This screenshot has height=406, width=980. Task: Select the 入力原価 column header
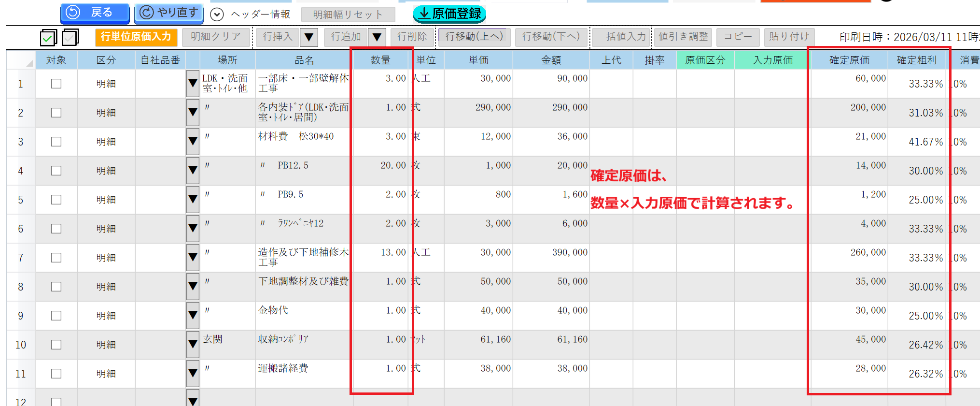pos(772,60)
